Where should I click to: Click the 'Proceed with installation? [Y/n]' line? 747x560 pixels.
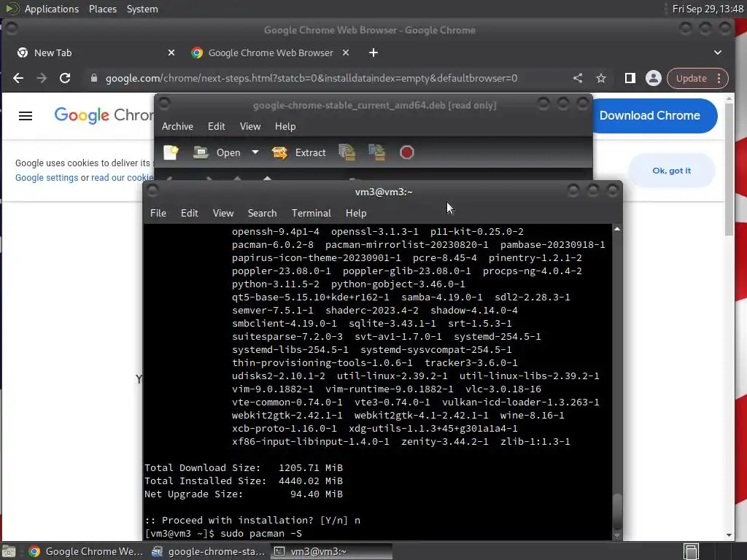click(252, 520)
